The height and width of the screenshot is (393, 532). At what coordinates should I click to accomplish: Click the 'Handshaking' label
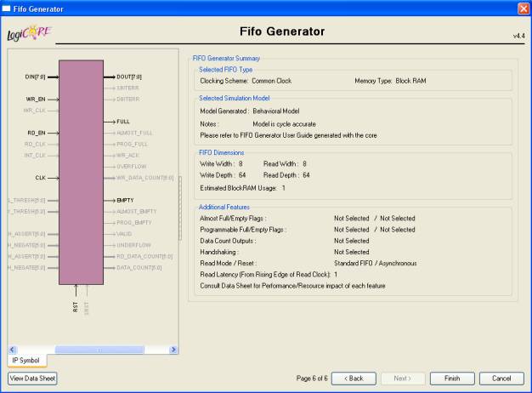pos(219,252)
